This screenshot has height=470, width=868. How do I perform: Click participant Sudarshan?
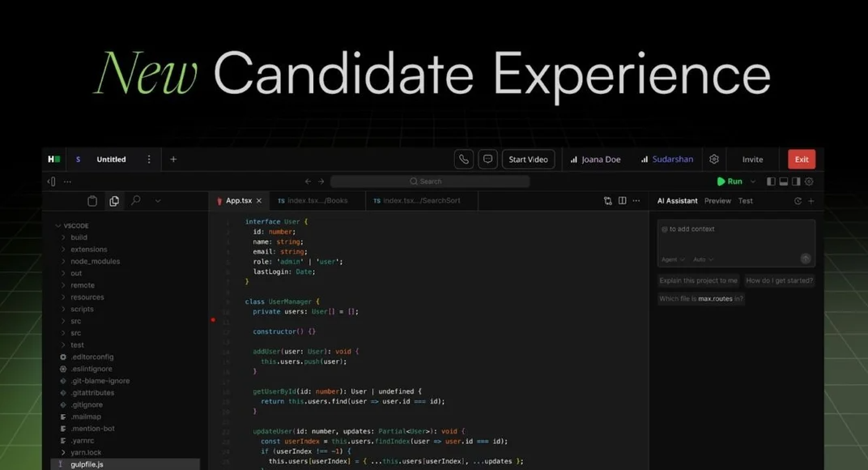(667, 159)
